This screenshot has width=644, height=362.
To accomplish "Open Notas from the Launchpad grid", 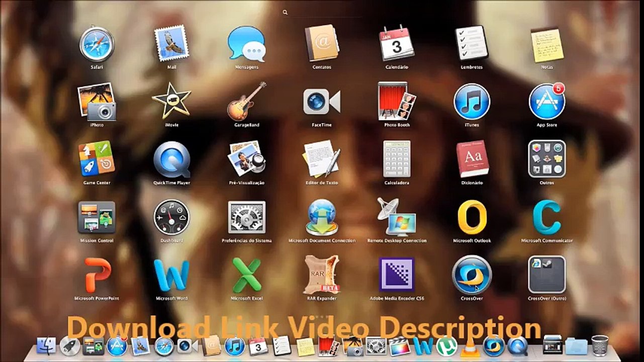I will (547, 45).
